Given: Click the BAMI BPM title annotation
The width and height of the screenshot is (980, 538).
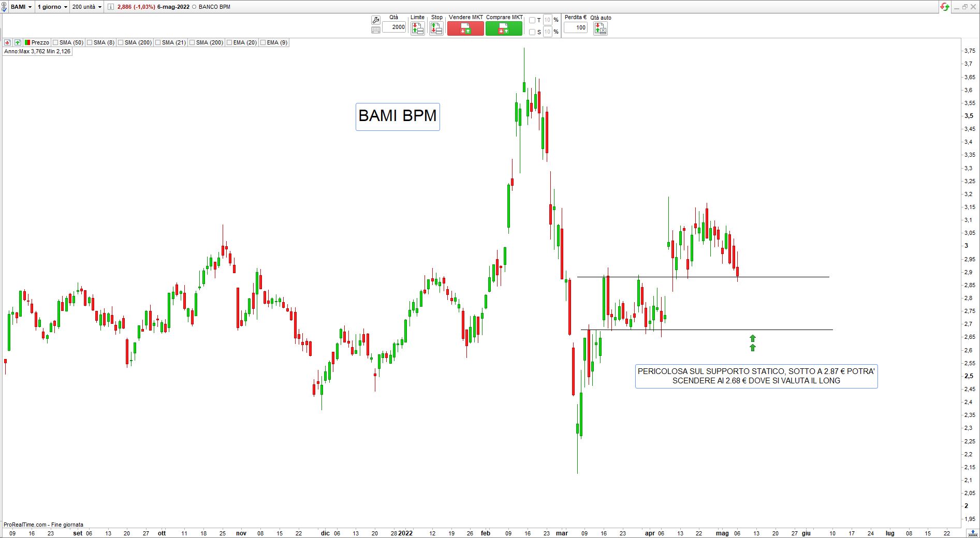Looking at the screenshot, I should click(398, 116).
